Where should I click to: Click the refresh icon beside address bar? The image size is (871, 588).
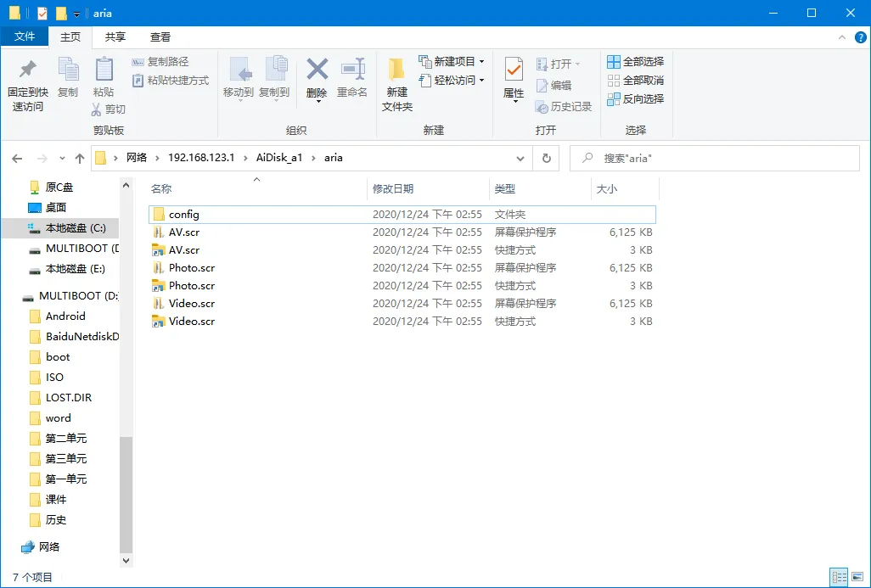click(546, 158)
